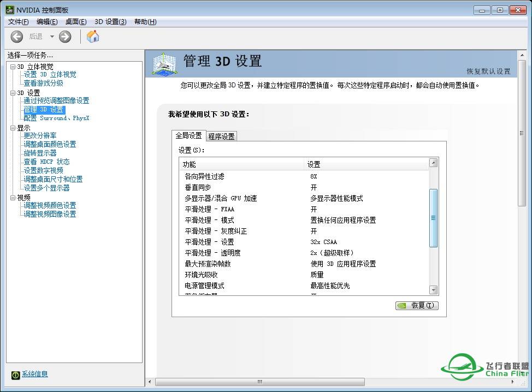Select 平滑处理 - 透明度 row
Viewport: 532px width, 392px height.
pos(304,253)
